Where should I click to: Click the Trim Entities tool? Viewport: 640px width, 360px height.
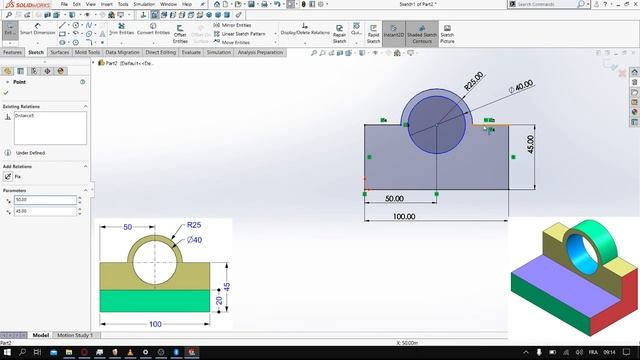(x=122, y=29)
